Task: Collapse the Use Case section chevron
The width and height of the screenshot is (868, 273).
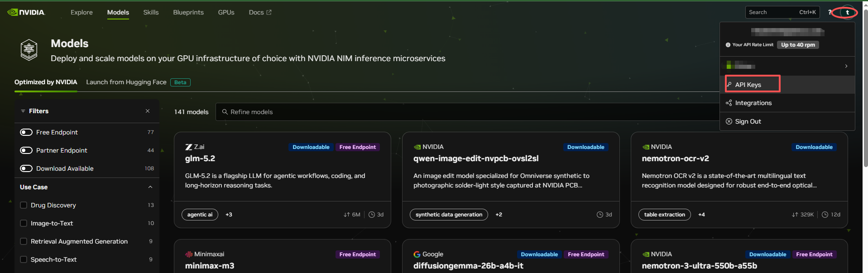Action: [x=150, y=187]
